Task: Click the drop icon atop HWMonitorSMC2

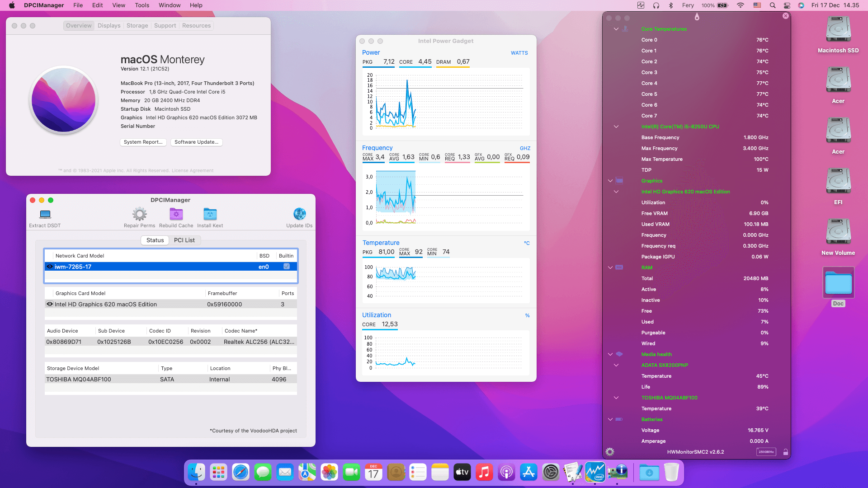Action: coord(697,17)
